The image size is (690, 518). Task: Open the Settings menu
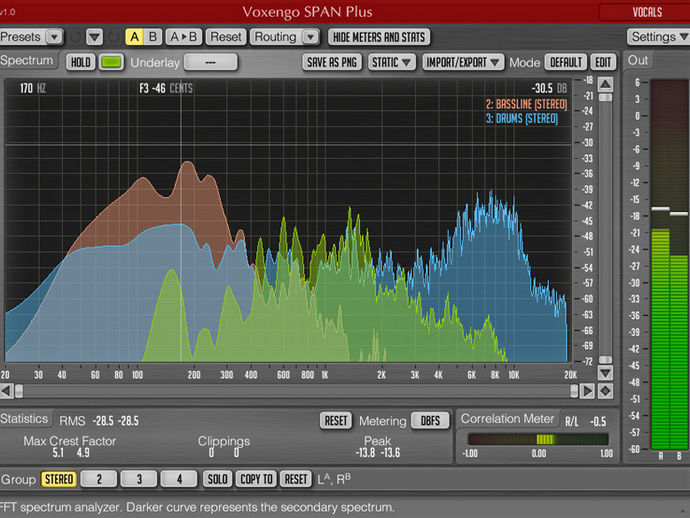pos(658,37)
